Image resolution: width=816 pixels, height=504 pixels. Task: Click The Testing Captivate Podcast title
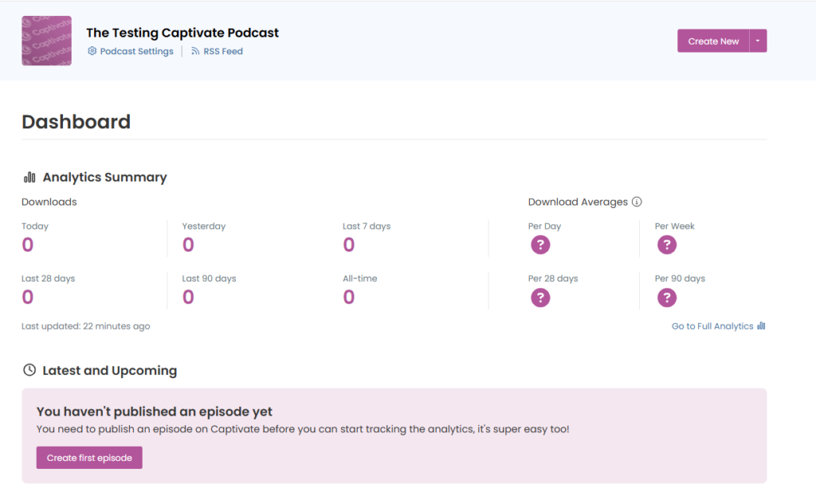182,33
